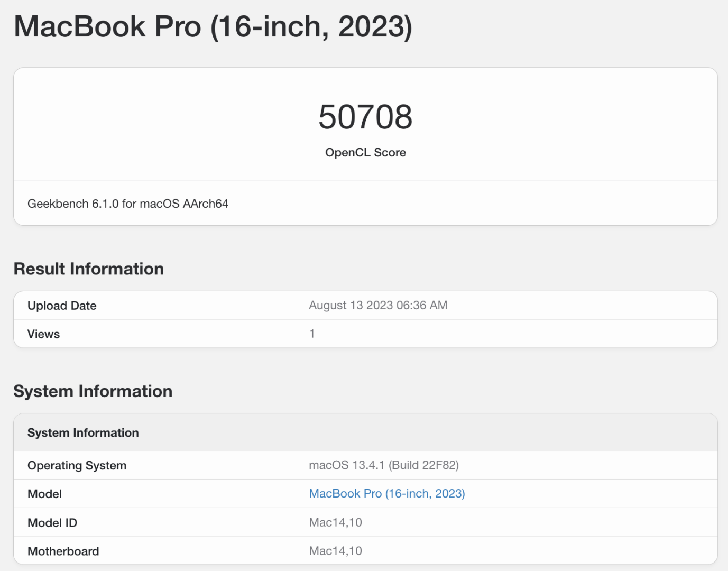Click the Upload Date label
Image resolution: width=728 pixels, height=571 pixels.
[x=62, y=306]
